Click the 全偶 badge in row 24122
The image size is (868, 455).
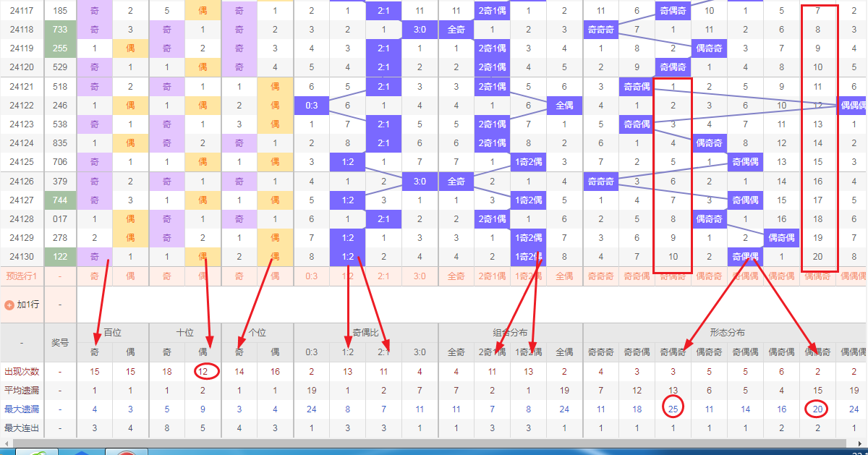[x=564, y=106]
